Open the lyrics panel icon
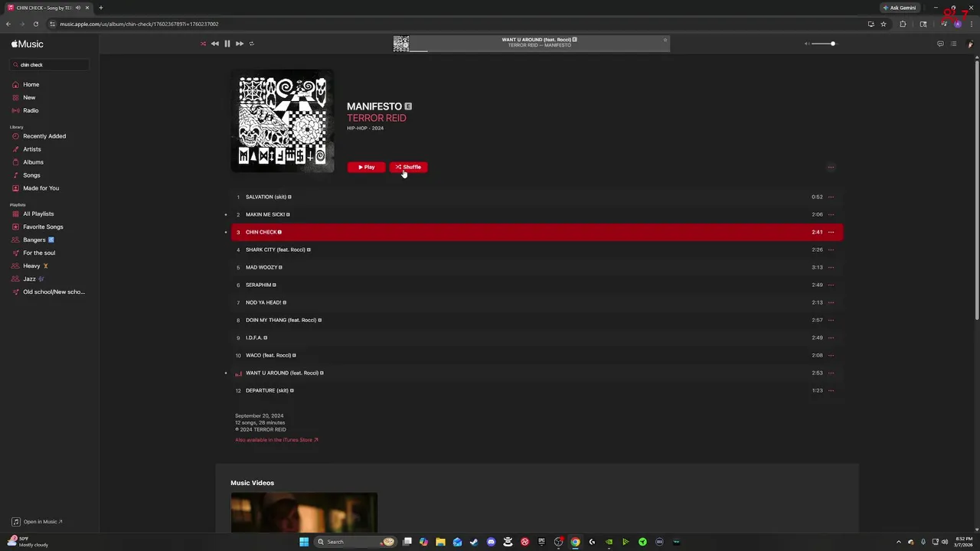 940,44
